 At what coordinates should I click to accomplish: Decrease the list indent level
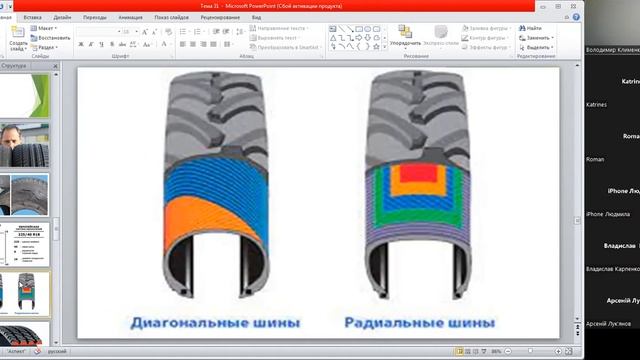(216, 32)
